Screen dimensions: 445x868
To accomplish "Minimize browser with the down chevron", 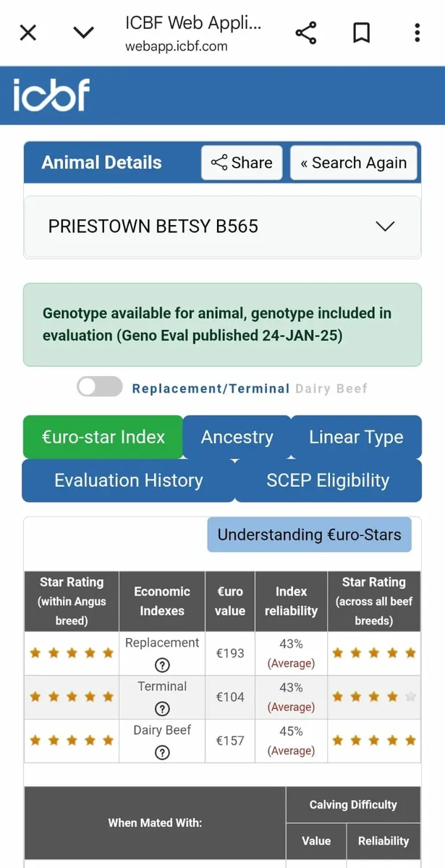I will [x=84, y=33].
